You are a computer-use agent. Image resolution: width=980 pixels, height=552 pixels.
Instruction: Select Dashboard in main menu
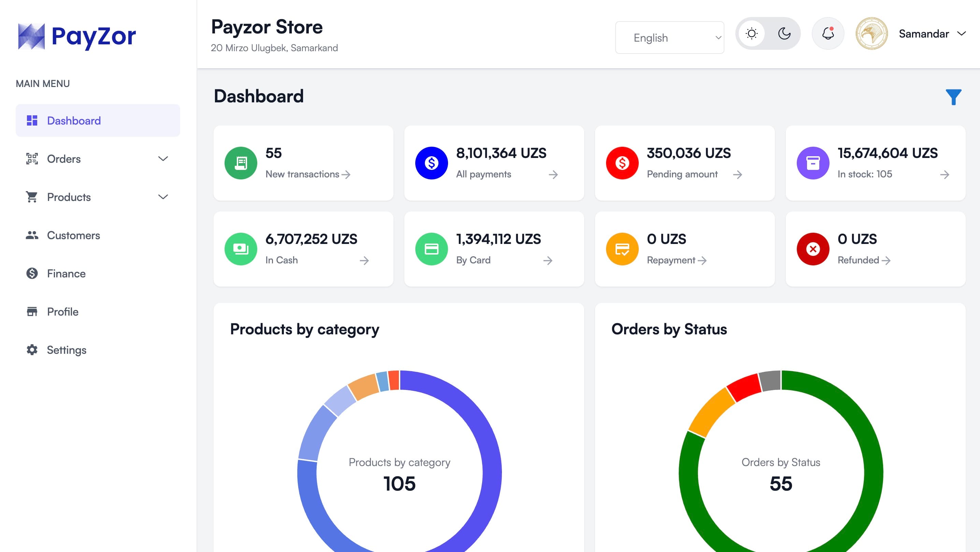(98, 120)
